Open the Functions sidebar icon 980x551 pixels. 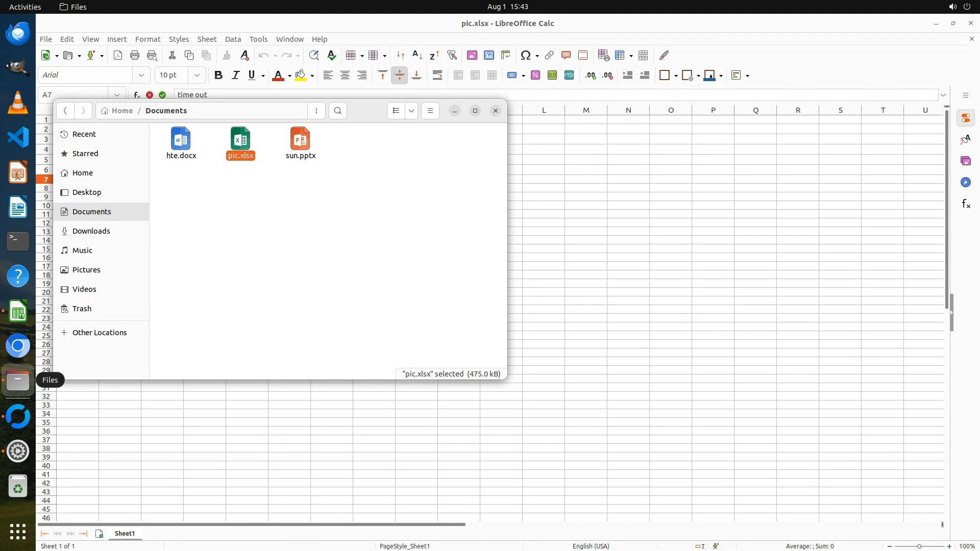tap(966, 204)
